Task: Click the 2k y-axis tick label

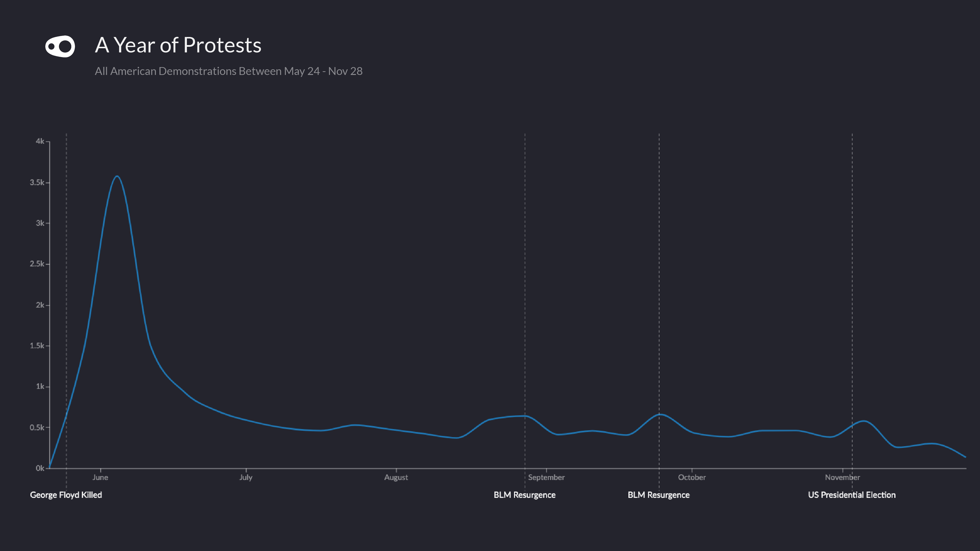Action: coord(39,305)
